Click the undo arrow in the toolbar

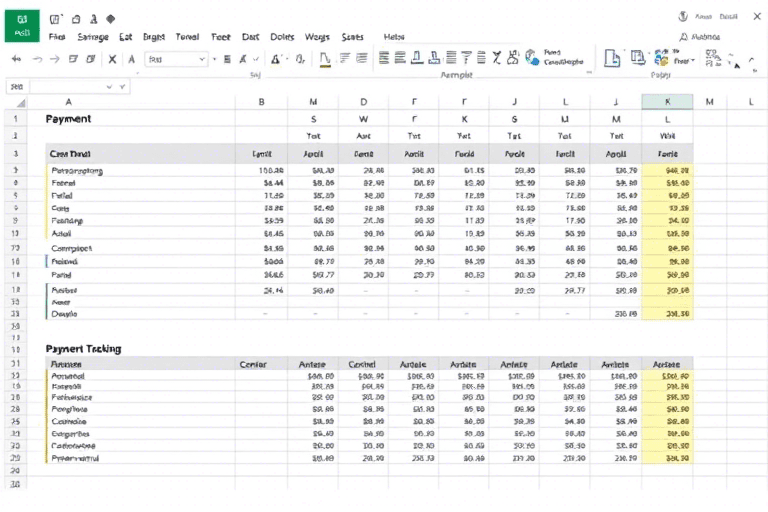(x=16, y=59)
